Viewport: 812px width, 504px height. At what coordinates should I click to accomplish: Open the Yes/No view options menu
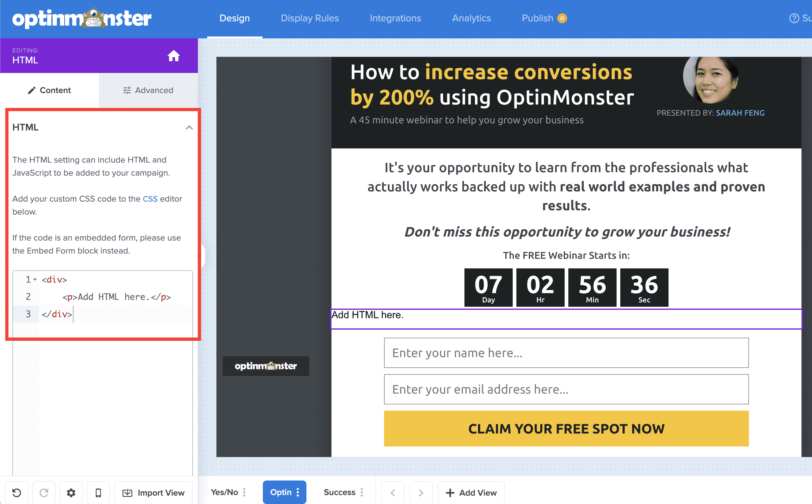(x=244, y=492)
